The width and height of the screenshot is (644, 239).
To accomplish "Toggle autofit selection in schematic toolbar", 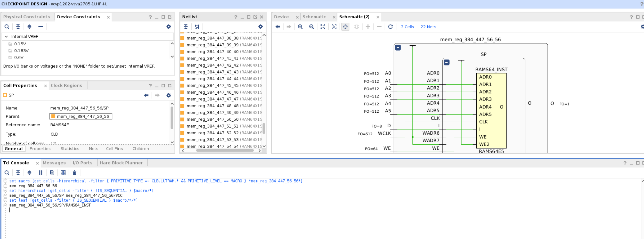I will tap(345, 27).
